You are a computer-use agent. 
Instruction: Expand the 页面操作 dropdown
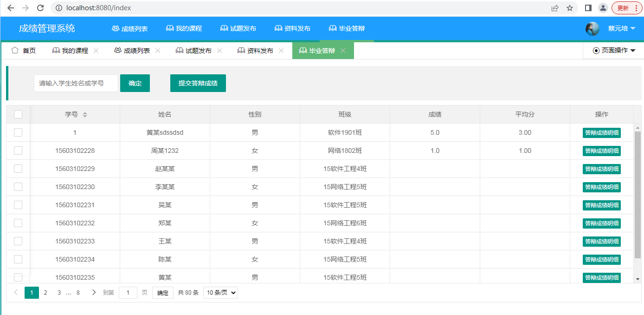[x=614, y=51]
